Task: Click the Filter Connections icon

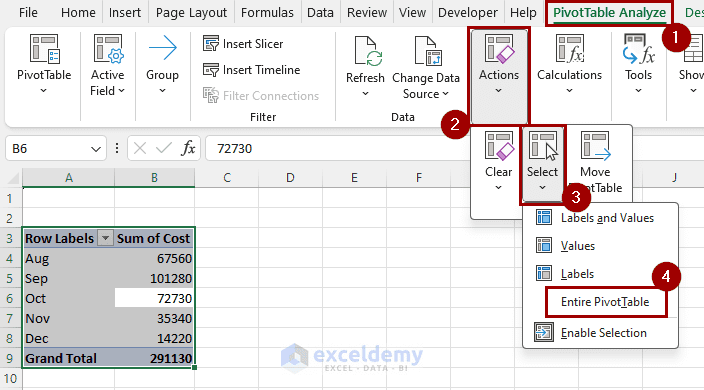Action: click(x=211, y=95)
